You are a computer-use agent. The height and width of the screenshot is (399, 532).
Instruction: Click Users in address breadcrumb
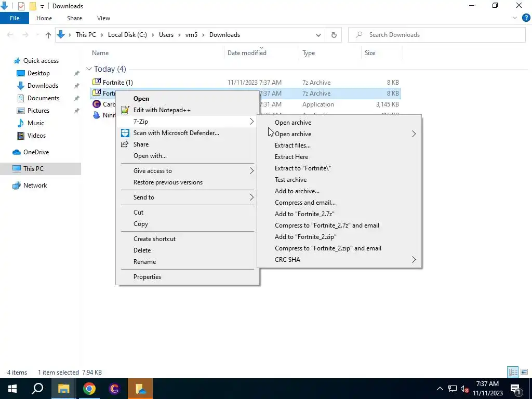coord(166,35)
